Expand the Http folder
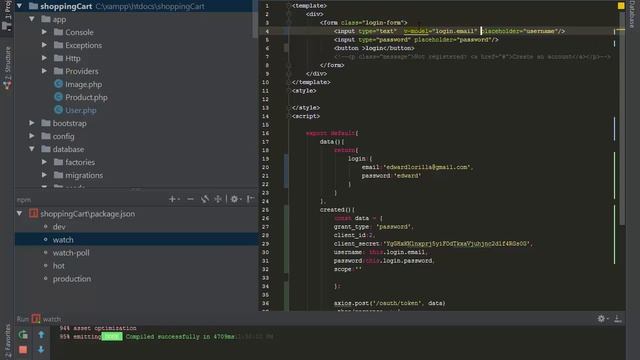 tap(44, 58)
